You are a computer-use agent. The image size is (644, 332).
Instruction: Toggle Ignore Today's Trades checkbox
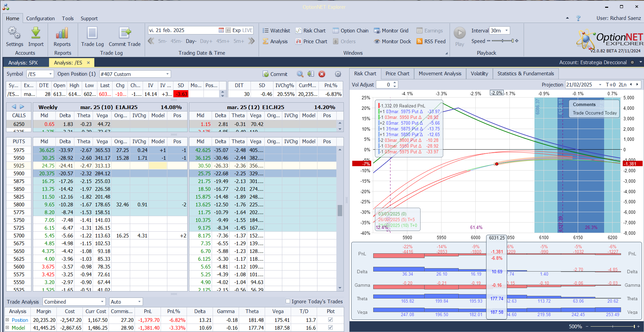click(288, 301)
